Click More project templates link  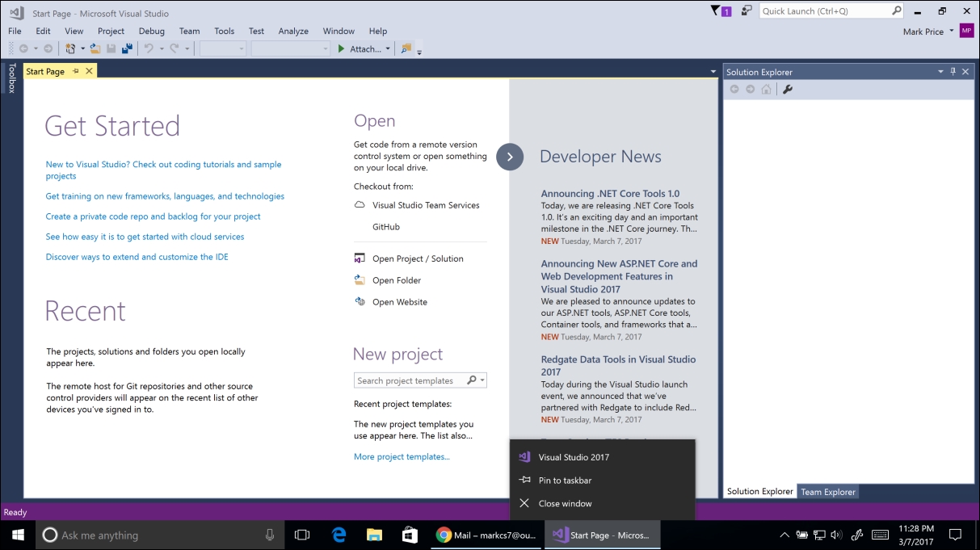pyautogui.click(x=402, y=456)
